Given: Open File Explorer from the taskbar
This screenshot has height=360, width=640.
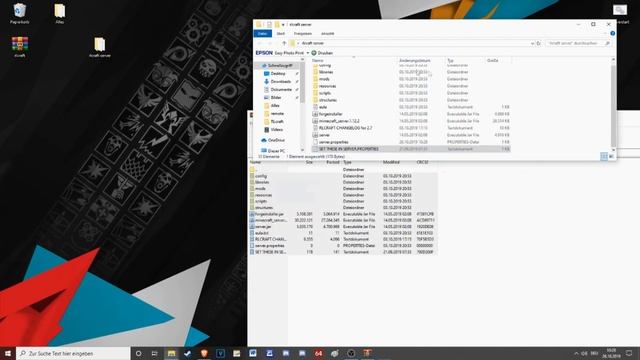Looking at the screenshot, I should pyautogui.click(x=171, y=353).
